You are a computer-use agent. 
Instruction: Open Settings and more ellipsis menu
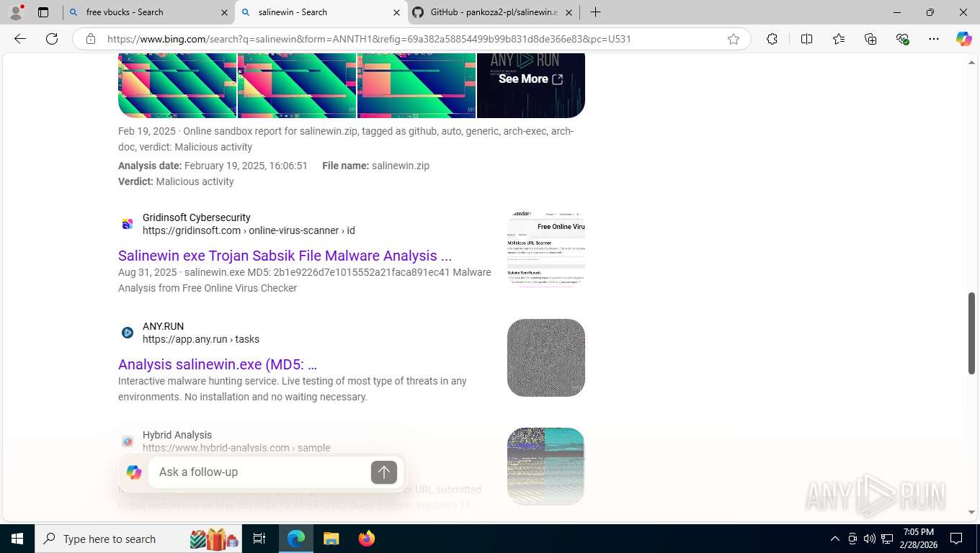(934, 39)
